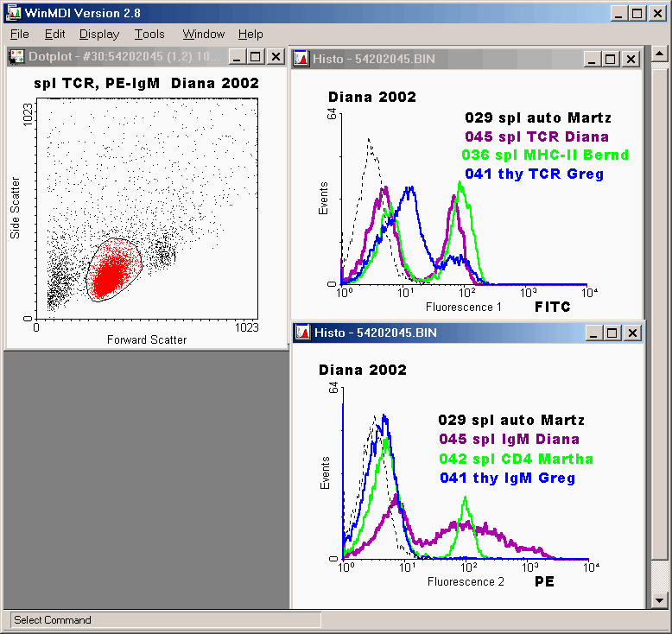Open the File menu
The height and width of the screenshot is (634, 672).
point(19,35)
